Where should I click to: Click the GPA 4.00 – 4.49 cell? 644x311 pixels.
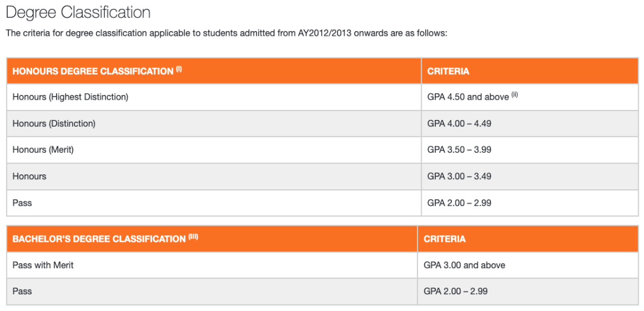tap(530, 124)
